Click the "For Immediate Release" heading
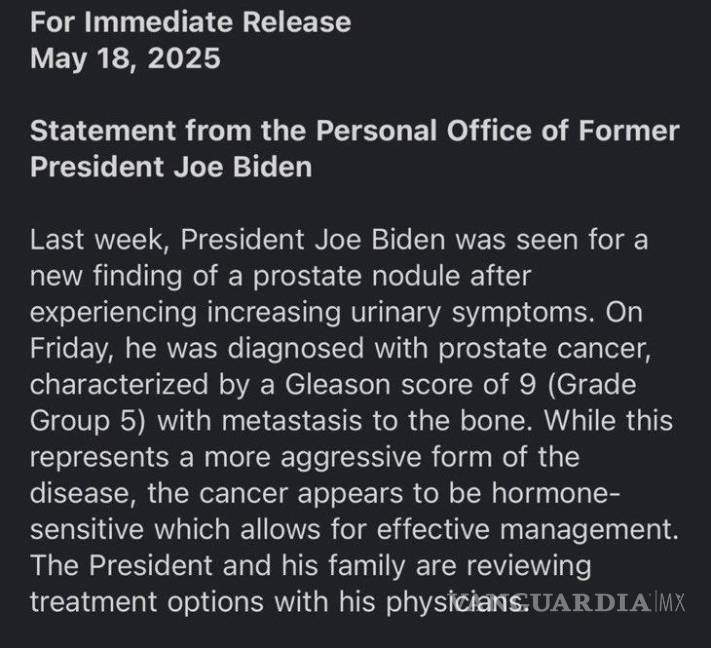The width and height of the screenshot is (711, 648). [x=191, y=21]
